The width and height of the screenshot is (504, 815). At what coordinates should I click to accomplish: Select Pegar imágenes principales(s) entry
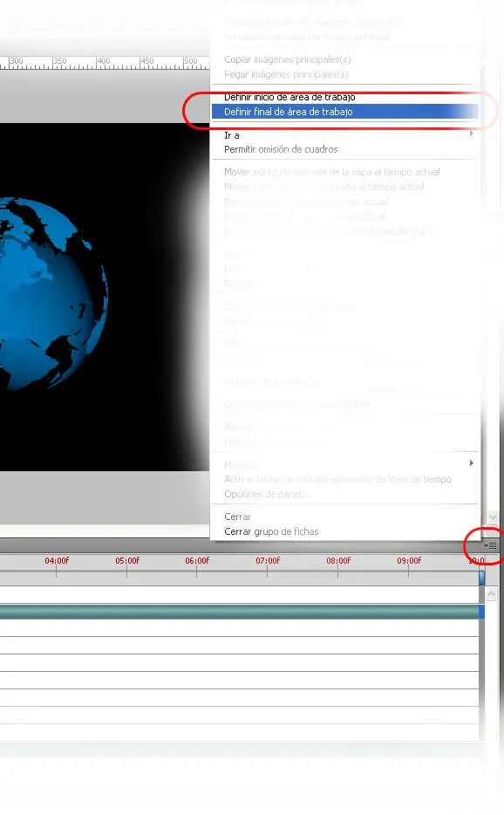coord(286,74)
